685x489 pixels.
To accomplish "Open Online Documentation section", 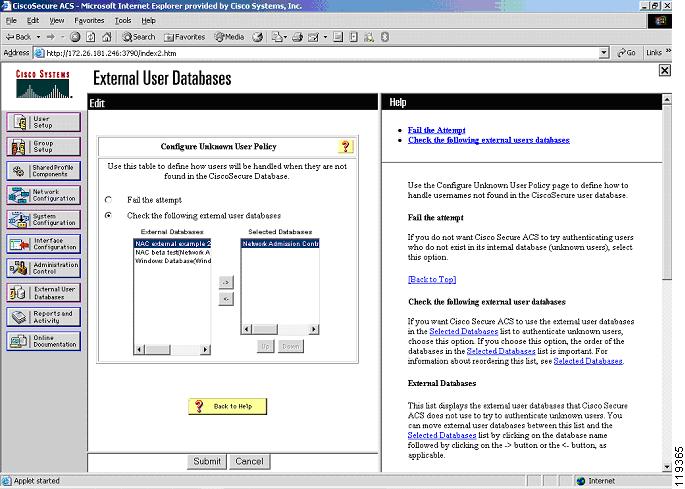I will pyautogui.click(x=43, y=341).
